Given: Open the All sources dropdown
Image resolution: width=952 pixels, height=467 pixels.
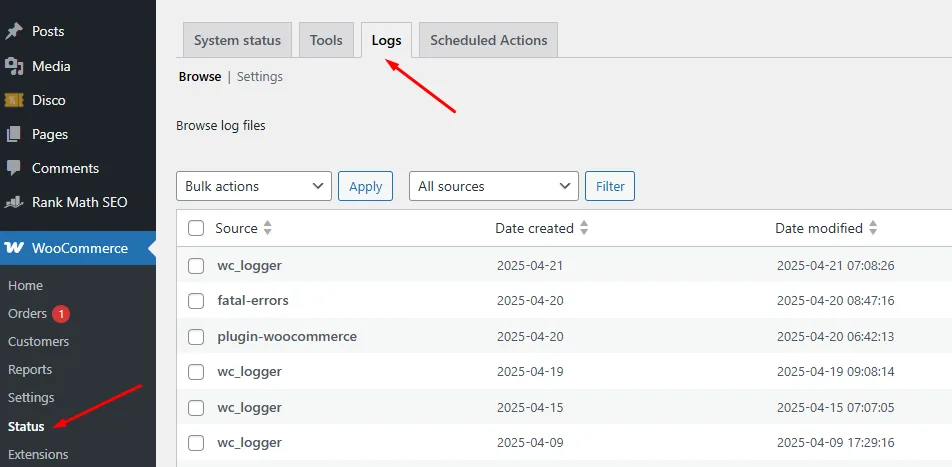Looking at the screenshot, I should click(494, 186).
